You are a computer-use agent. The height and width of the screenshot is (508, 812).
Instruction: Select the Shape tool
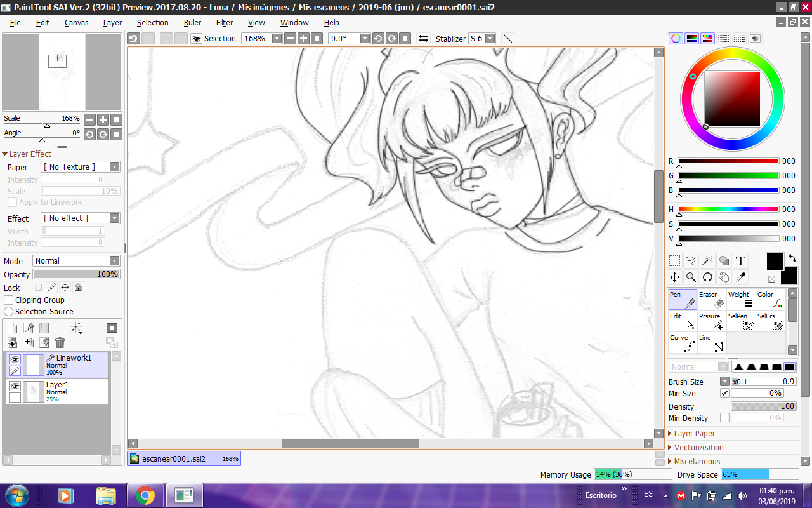[724, 261]
